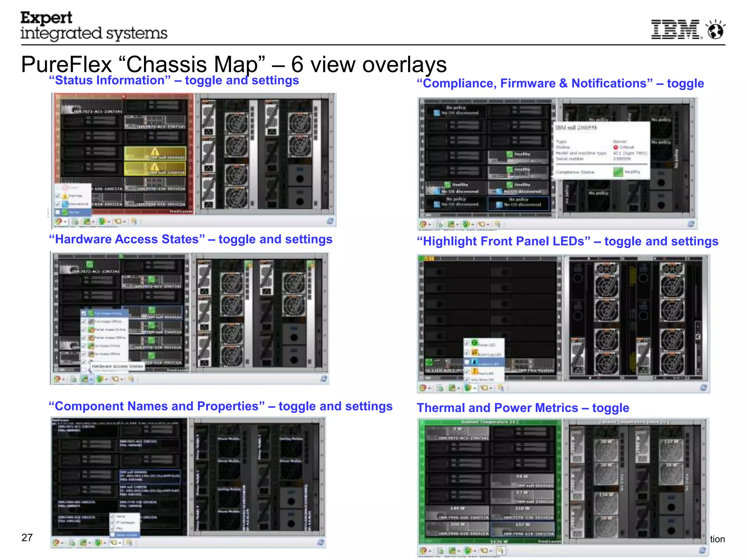Open names settings arrow in Hardware panel toolbar

(121, 380)
